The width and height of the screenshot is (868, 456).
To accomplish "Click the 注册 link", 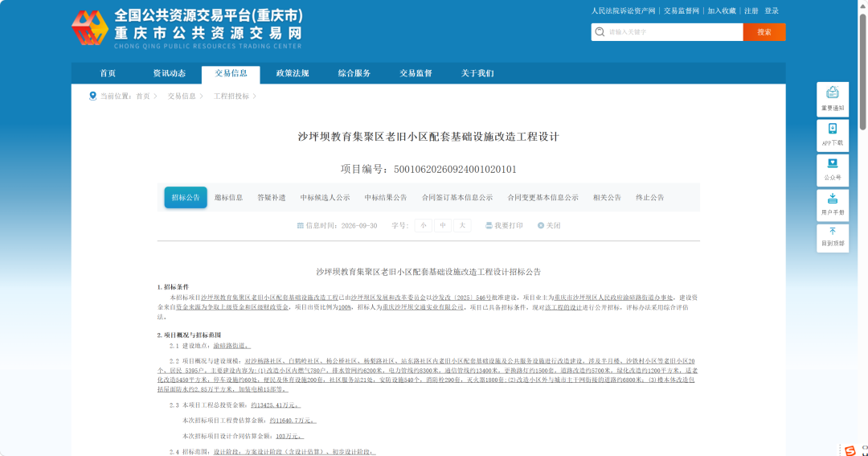I will 751,11.
